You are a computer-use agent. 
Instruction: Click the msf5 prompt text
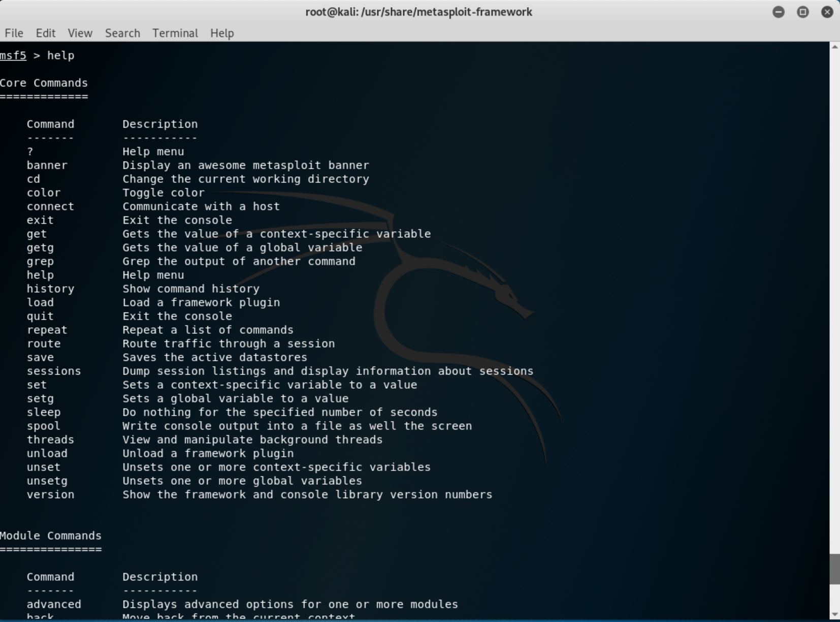[x=13, y=55]
